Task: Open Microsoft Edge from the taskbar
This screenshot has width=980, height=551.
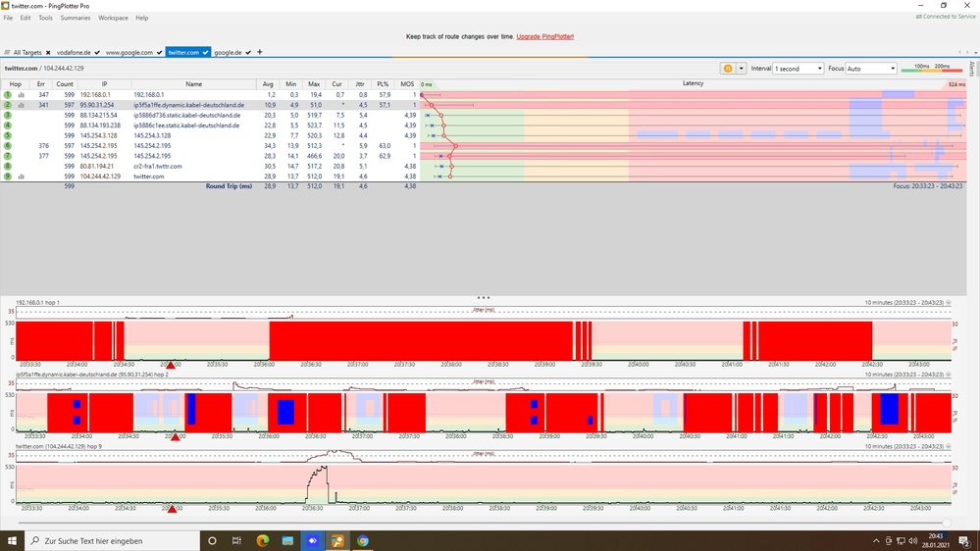Action: click(x=263, y=541)
